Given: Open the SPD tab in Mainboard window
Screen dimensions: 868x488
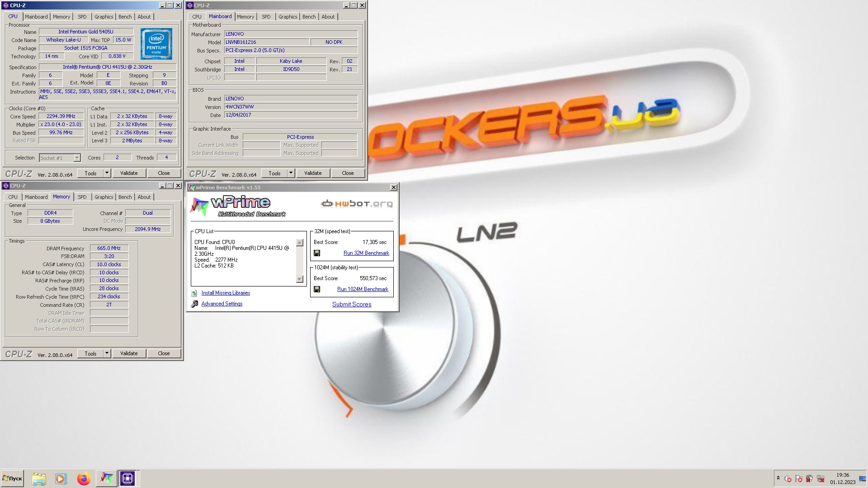Looking at the screenshot, I should click(266, 17).
